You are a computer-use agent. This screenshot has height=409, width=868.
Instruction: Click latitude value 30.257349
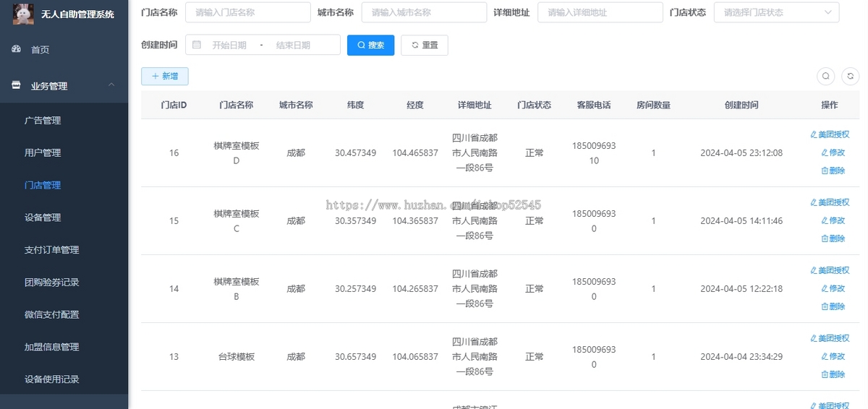pos(355,289)
